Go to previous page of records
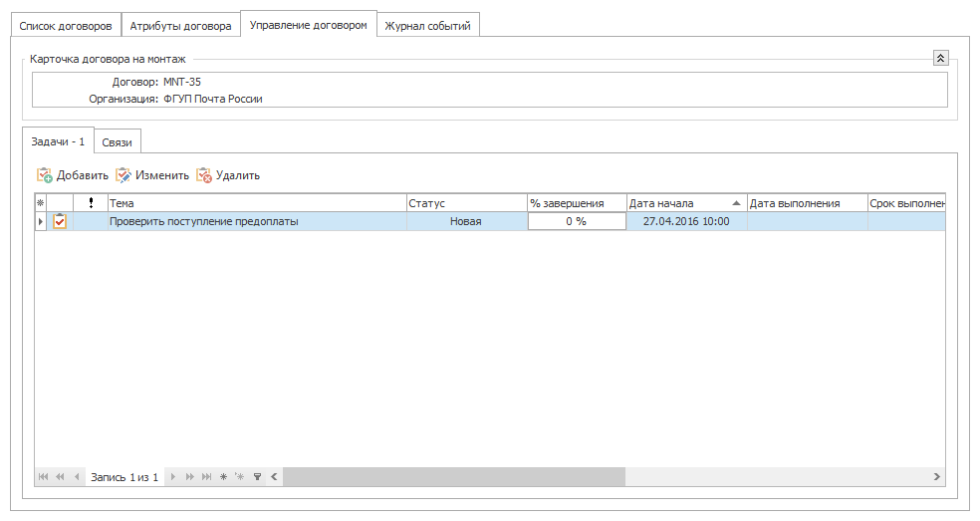The height and width of the screenshot is (521, 980). (60, 476)
